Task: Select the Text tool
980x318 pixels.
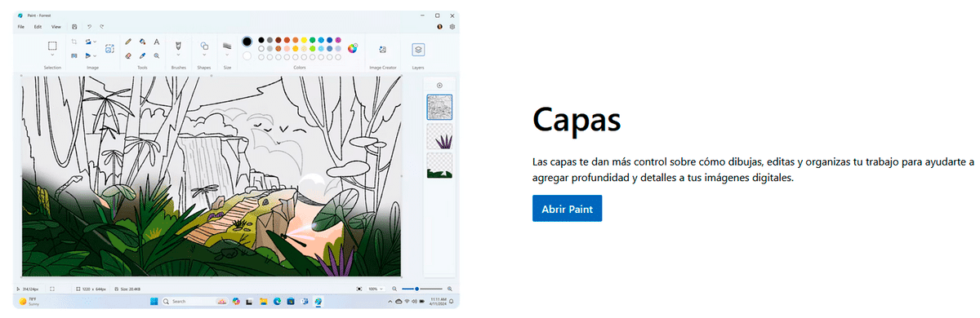Action: [157, 42]
